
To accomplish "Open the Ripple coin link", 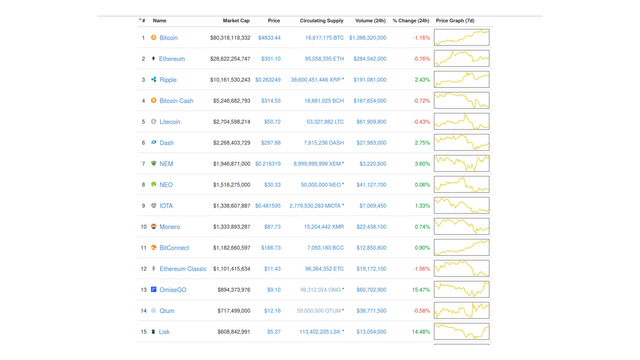I will click(x=168, y=80).
